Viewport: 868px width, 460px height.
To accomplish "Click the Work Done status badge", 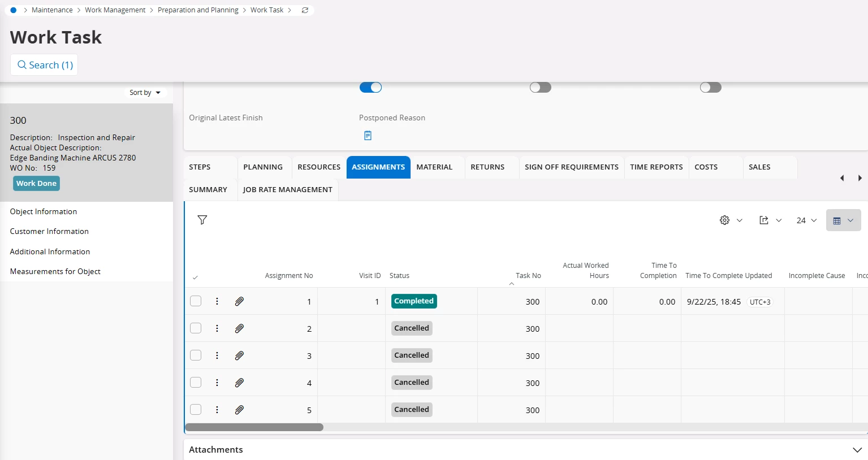I will tap(36, 184).
